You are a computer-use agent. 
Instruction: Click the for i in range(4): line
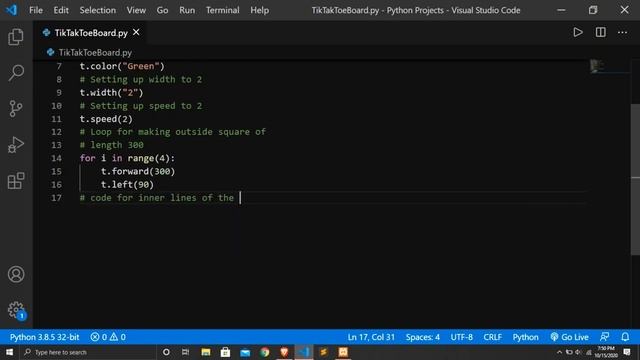click(127, 158)
